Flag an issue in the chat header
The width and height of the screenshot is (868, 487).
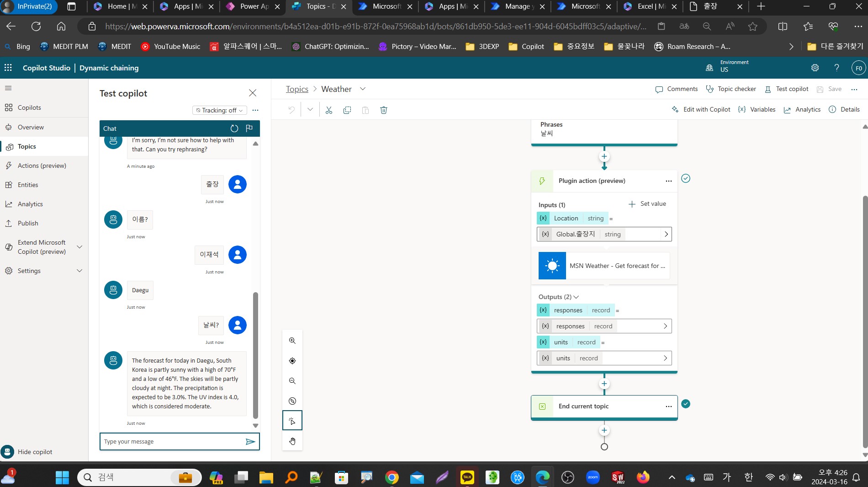249,128
